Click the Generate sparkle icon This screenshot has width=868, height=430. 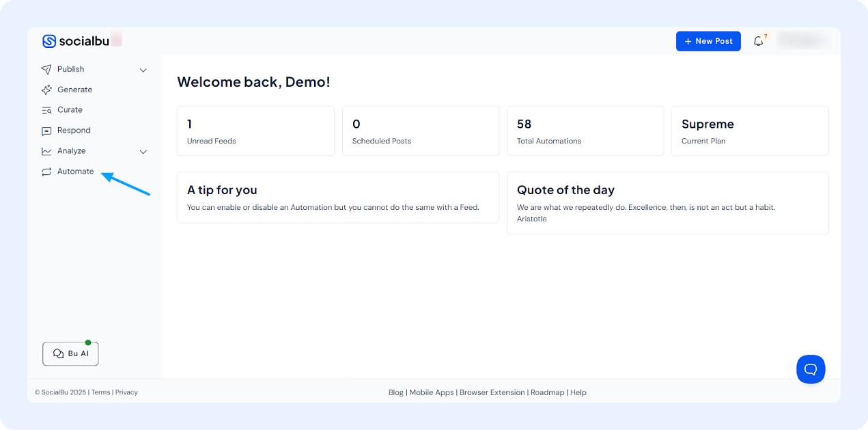click(x=46, y=90)
